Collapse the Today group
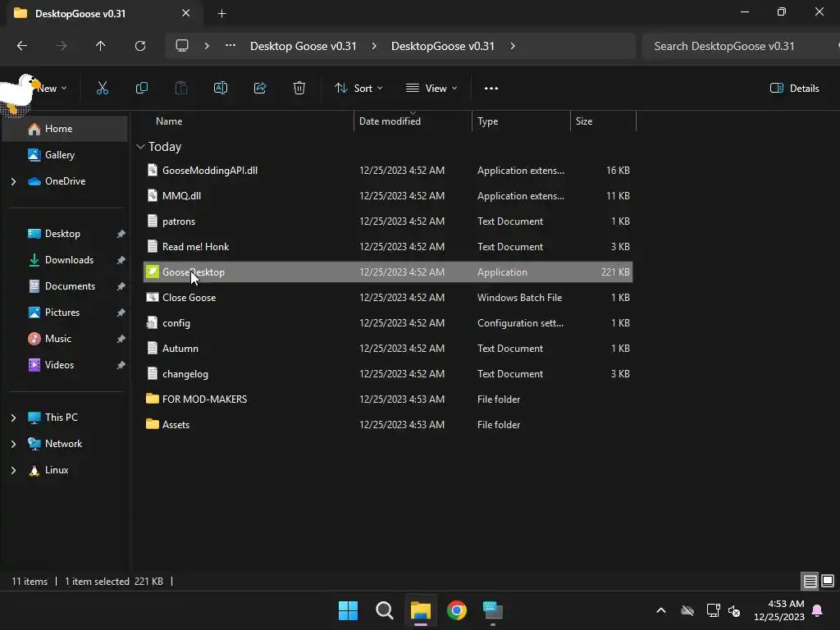This screenshot has height=630, width=840. [x=141, y=147]
